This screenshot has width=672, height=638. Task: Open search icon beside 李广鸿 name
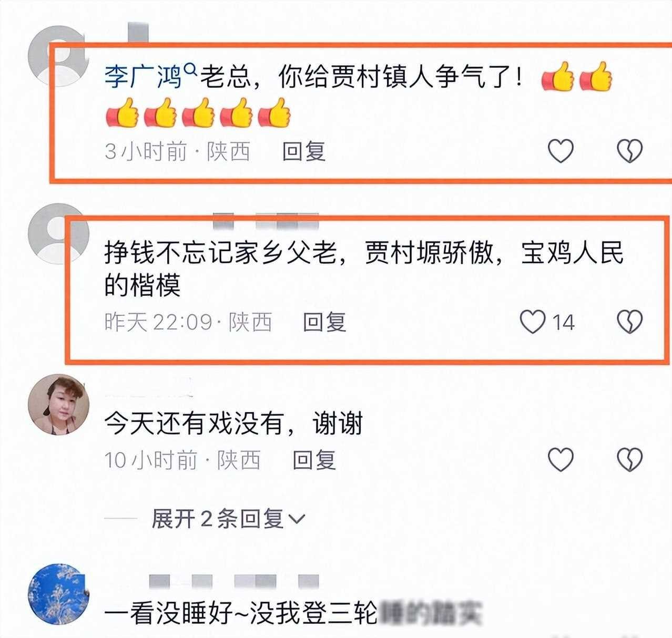point(191,69)
